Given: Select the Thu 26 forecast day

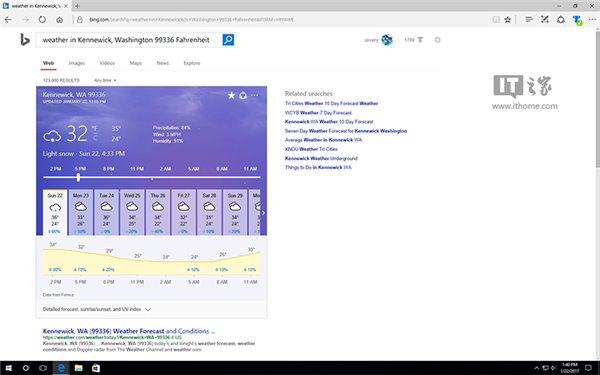Looking at the screenshot, I should pos(158,212).
